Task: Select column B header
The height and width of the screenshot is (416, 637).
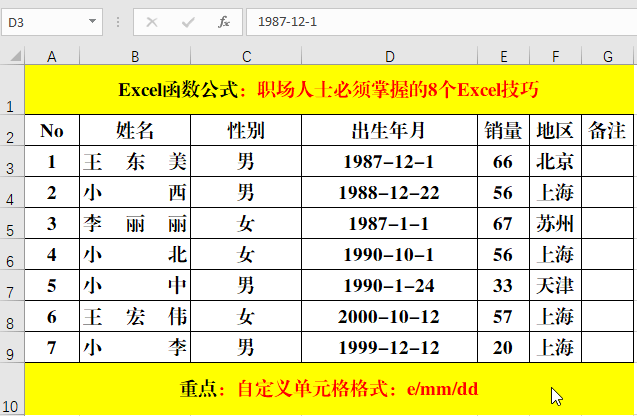Action: pos(135,56)
